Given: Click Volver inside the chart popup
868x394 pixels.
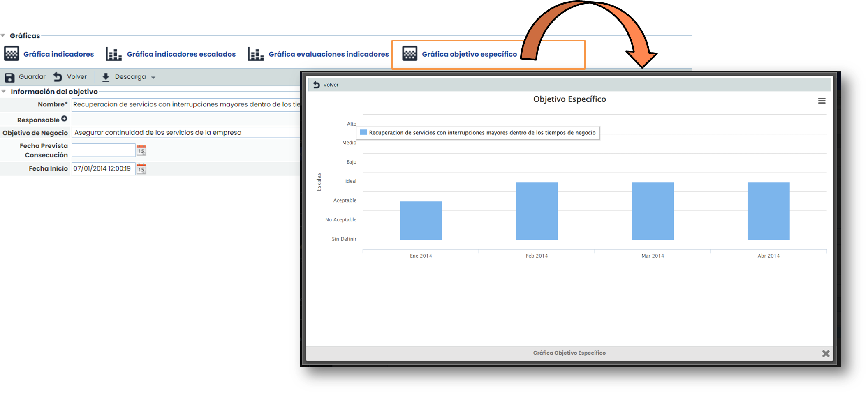Looking at the screenshot, I should (x=326, y=85).
